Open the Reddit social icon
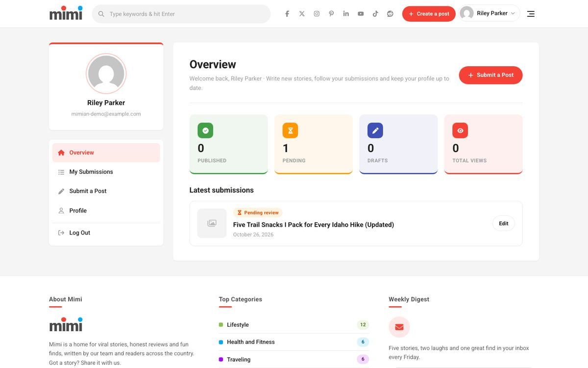The width and height of the screenshot is (588, 368). (x=390, y=14)
